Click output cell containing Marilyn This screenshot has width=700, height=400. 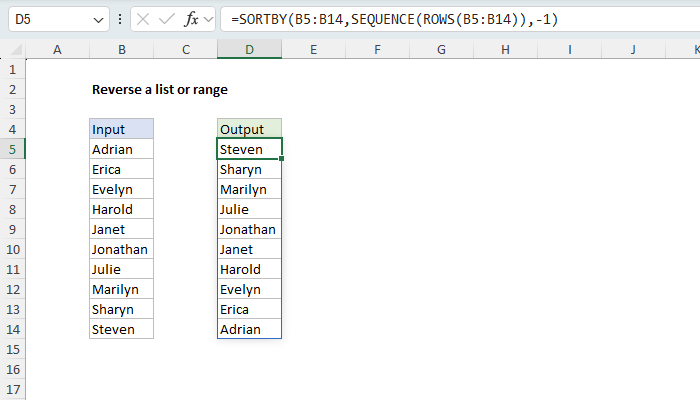click(250, 189)
